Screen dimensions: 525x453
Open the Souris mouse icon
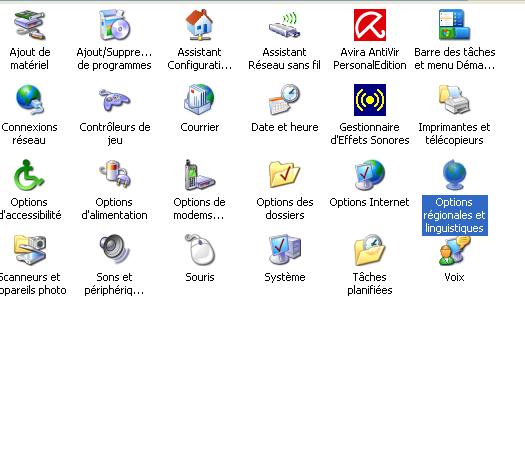click(200, 250)
